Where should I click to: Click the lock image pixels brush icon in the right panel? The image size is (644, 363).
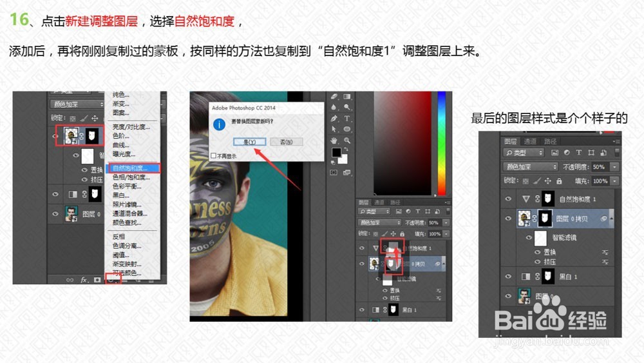coord(537,181)
